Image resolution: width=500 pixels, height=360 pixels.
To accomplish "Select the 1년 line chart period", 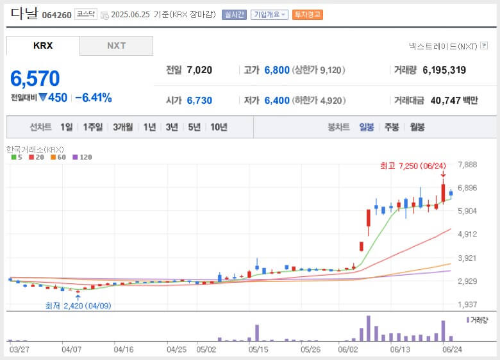I will point(149,127).
